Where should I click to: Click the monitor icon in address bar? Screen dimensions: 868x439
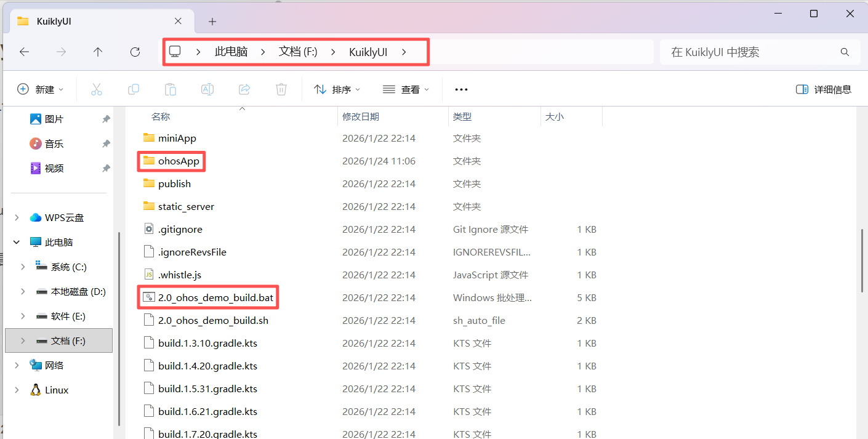click(175, 52)
